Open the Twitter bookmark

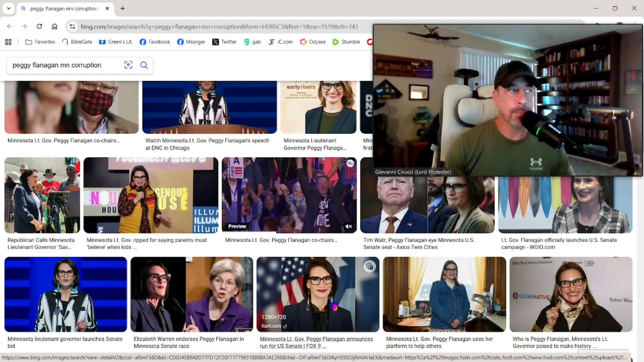coord(224,42)
